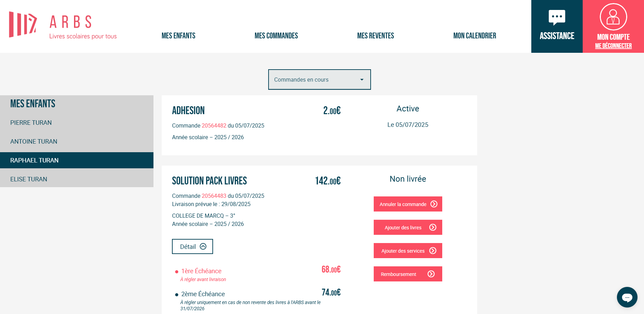Click arrow icon on Ajouter des livres
Image resolution: width=644 pixels, height=314 pixels.
(433, 227)
